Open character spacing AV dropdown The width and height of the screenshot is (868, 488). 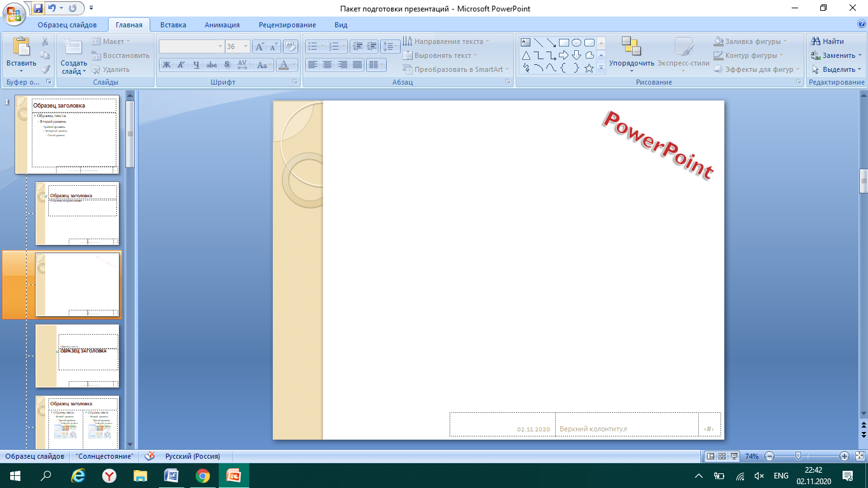click(x=245, y=65)
